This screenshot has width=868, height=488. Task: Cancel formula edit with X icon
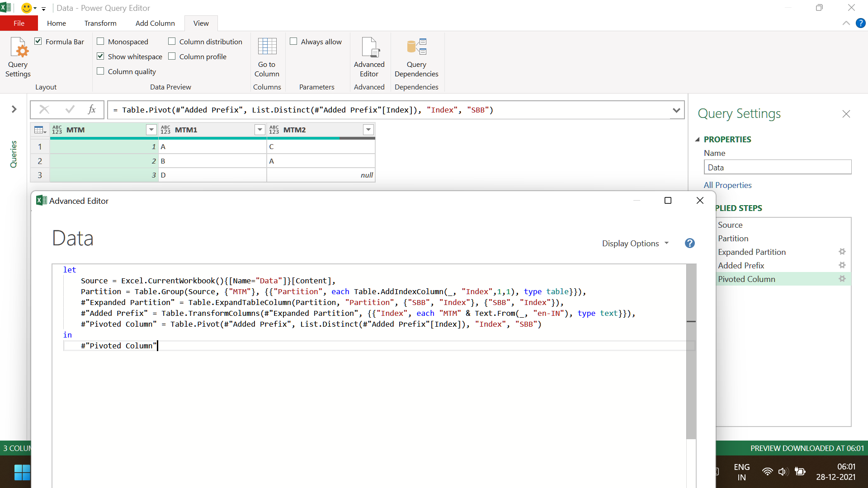click(x=44, y=109)
